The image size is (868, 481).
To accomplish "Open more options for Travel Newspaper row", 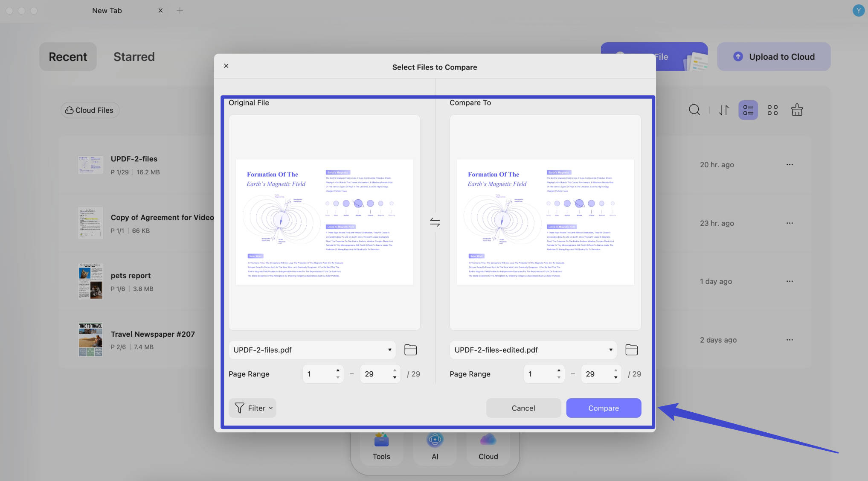I will [x=790, y=340].
